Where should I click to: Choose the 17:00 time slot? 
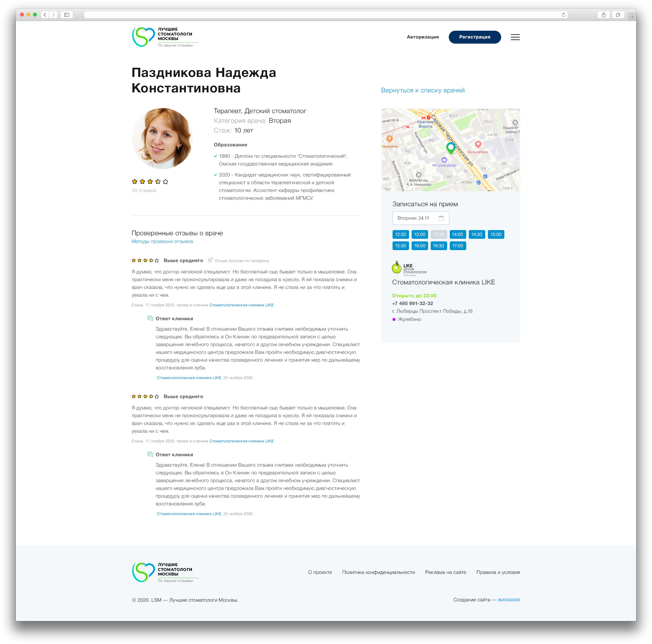pyautogui.click(x=457, y=246)
